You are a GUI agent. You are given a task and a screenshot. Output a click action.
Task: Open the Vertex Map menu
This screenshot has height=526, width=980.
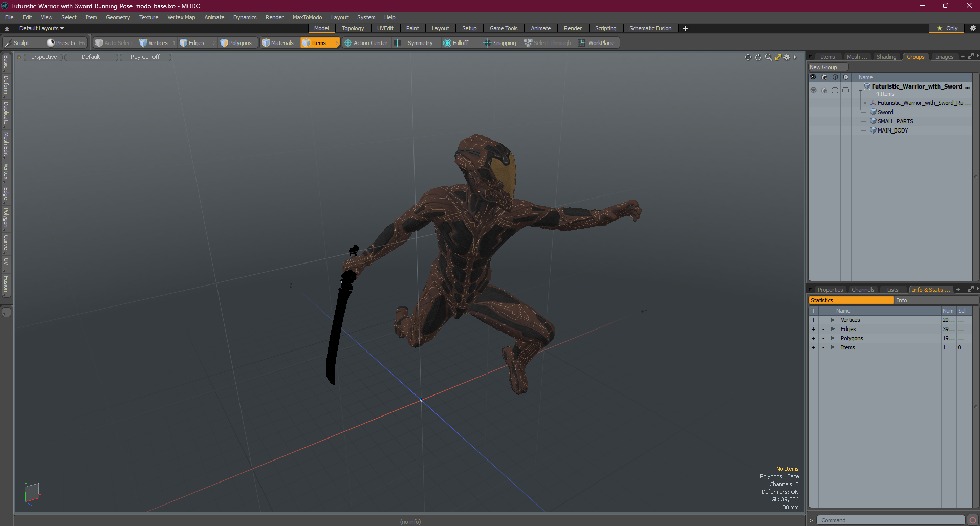point(181,17)
